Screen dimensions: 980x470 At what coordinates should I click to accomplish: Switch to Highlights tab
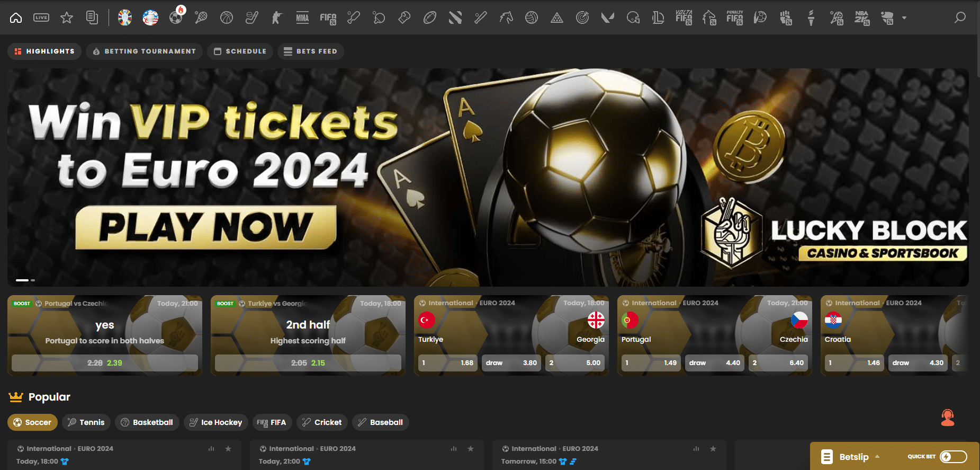(x=44, y=51)
